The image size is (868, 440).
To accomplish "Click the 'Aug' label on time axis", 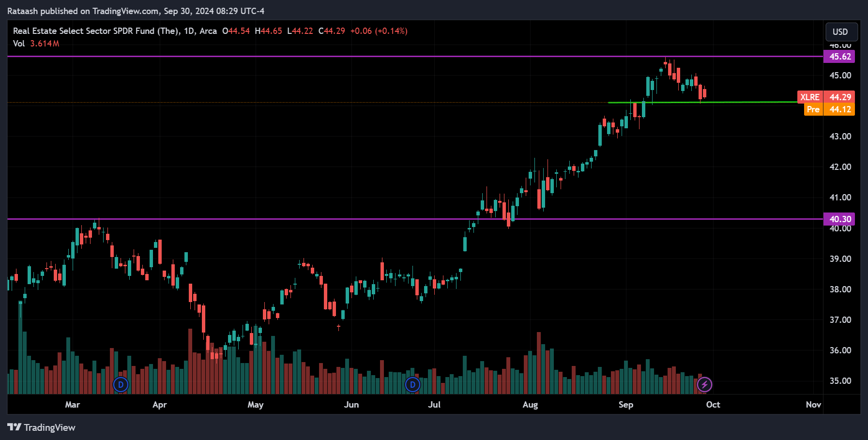I will [530, 405].
